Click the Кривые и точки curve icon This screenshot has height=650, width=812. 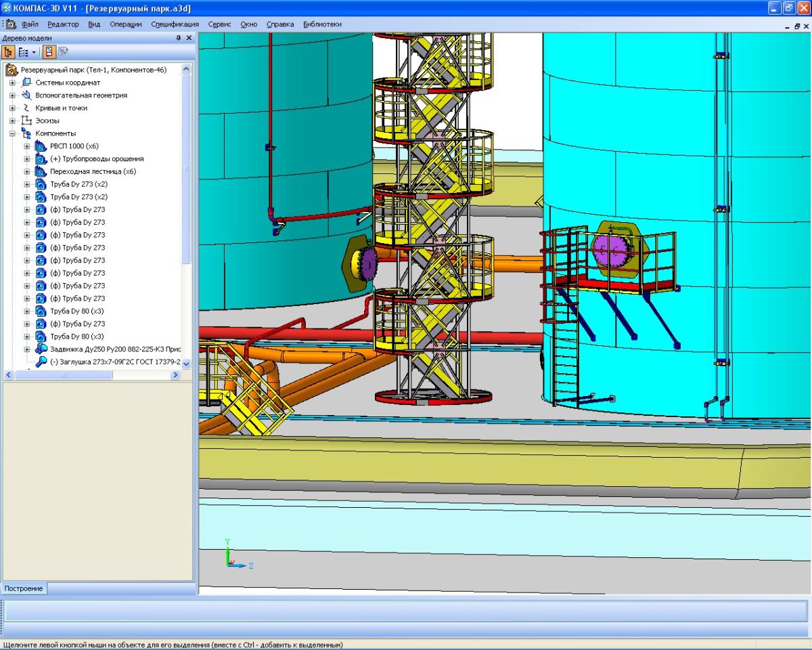(x=27, y=108)
